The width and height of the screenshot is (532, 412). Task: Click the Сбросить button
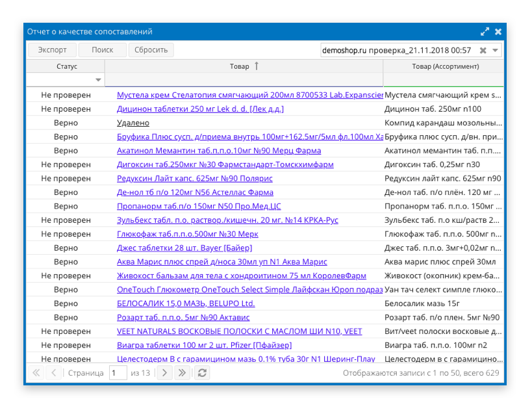[151, 50]
